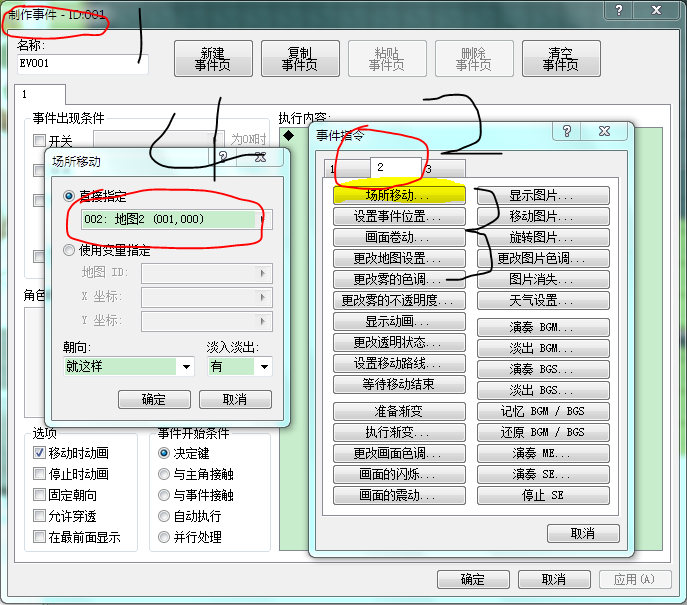
Task: Toggle the 开关 condition checkbox
Action: click(x=39, y=141)
